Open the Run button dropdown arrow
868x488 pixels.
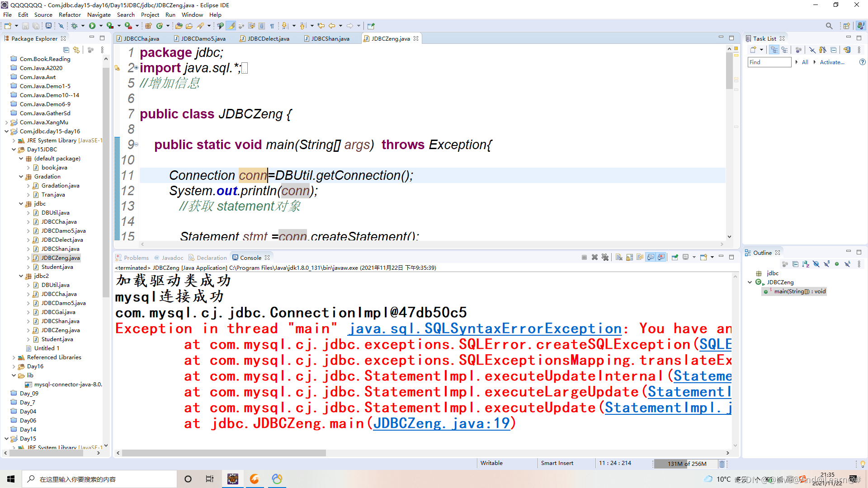click(101, 26)
